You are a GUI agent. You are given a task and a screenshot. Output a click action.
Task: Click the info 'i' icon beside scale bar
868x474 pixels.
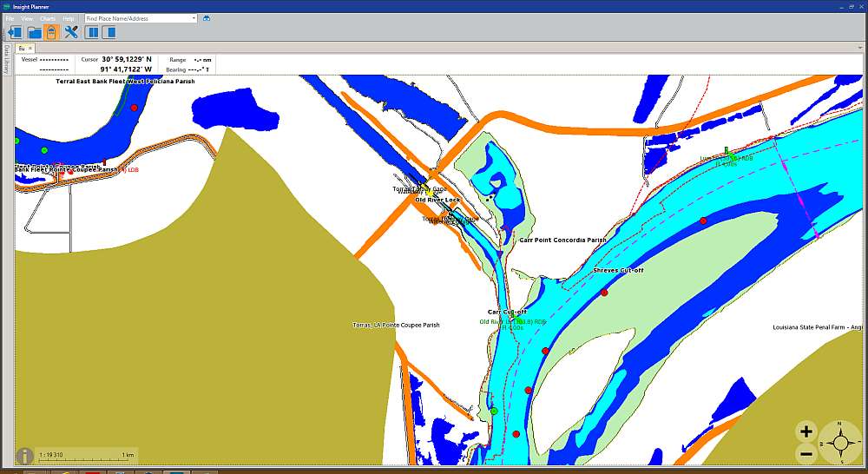25,457
